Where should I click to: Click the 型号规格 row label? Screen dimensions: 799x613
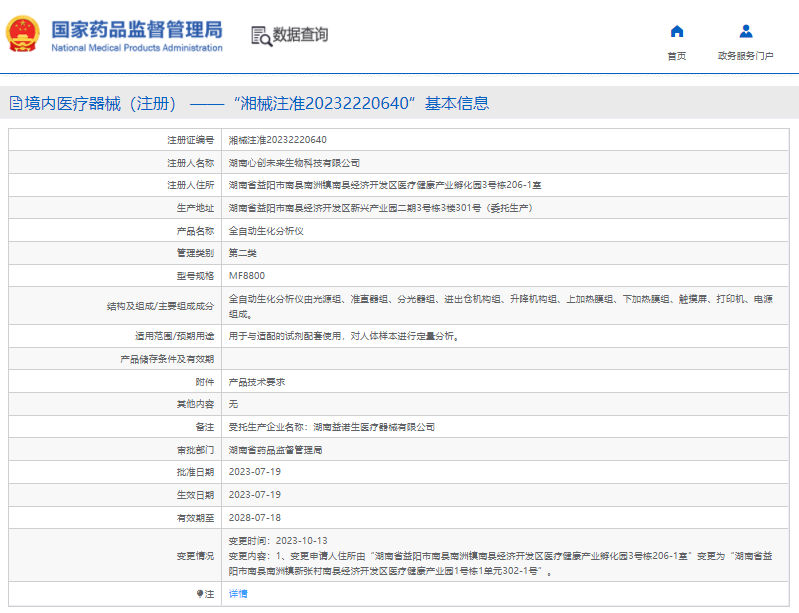point(196,276)
